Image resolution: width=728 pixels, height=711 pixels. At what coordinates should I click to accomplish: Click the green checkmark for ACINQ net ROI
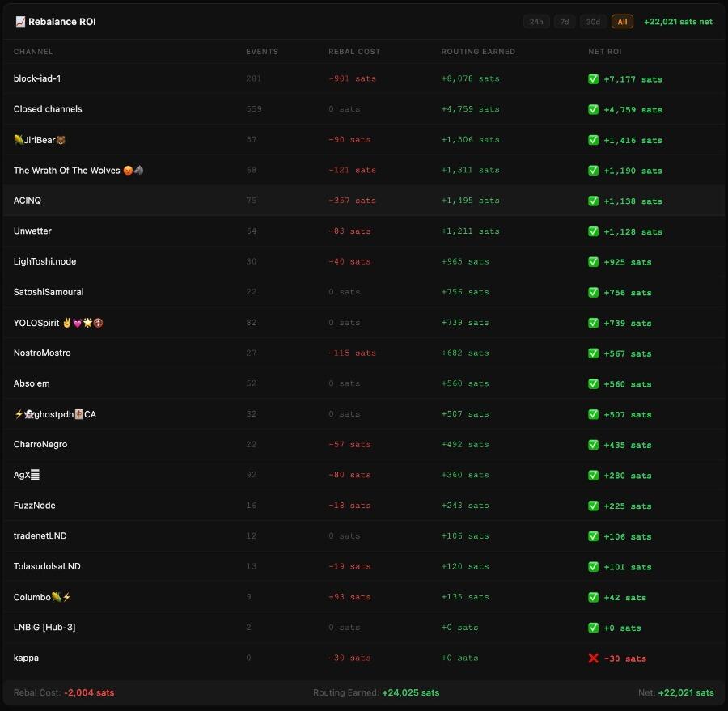[x=593, y=201]
